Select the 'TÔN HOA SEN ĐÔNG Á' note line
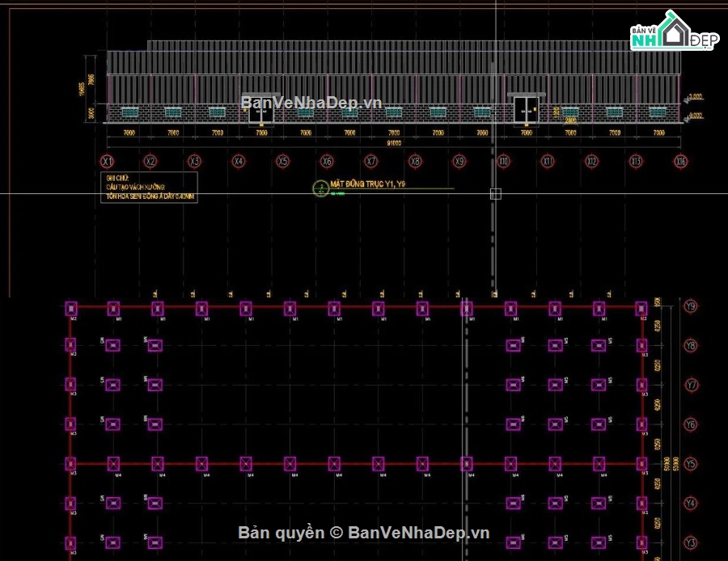The width and height of the screenshot is (728, 561). [150, 196]
